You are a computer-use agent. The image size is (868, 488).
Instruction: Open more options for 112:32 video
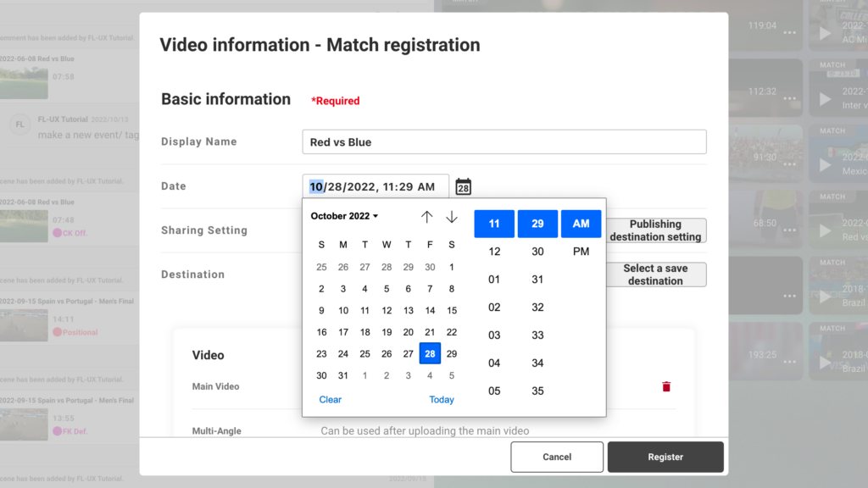(x=789, y=98)
